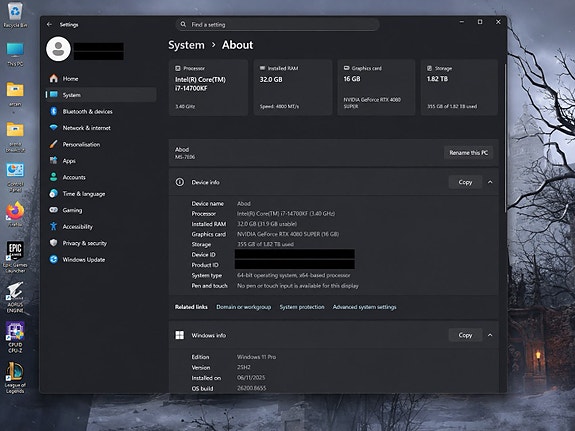575x431 pixels.
Task: Open the CPUID CPU-Z shortcut
Action: 15,337
